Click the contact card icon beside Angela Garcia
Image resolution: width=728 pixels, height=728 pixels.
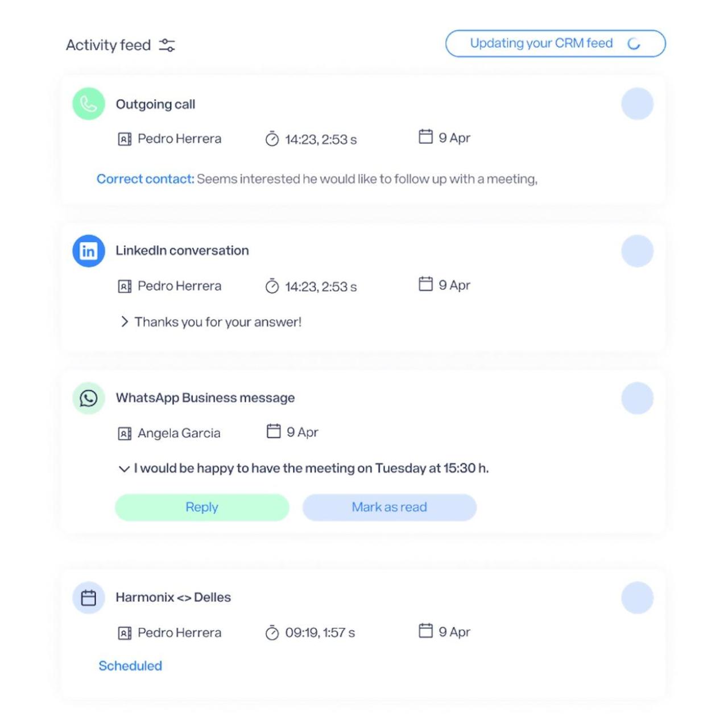click(125, 434)
